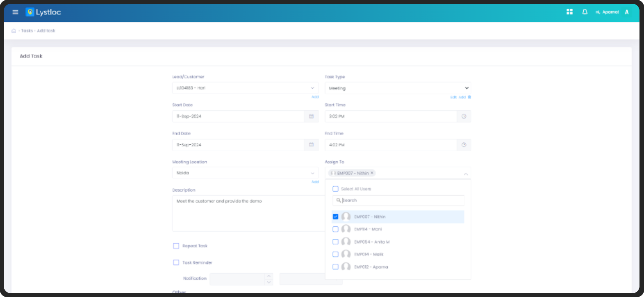Remove the EMP007 - Nithin tag
This screenshot has width=644, height=297.
pos(372,173)
